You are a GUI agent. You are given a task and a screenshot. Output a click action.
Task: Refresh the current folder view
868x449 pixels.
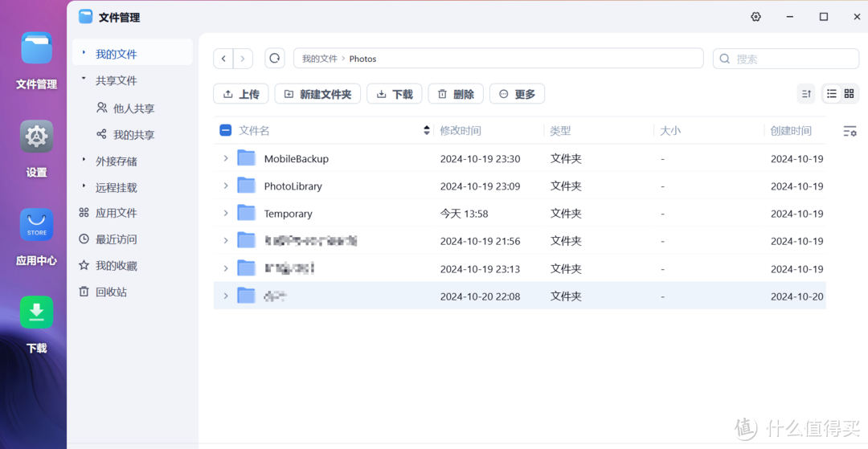click(275, 58)
